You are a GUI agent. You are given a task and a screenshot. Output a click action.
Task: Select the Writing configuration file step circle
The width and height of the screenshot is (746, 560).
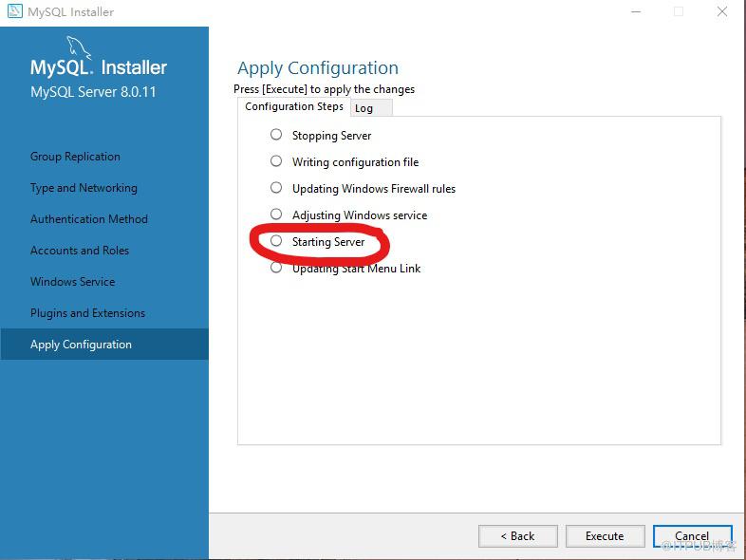[276, 161]
